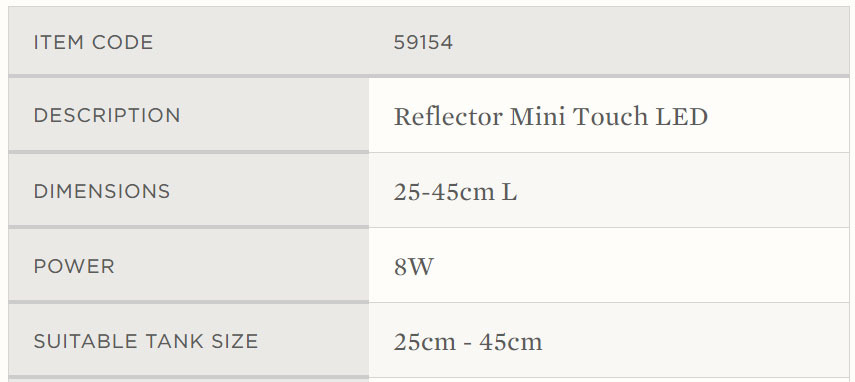Click the ITEM CODE label

pyautogui.click(x=93, y=43)
